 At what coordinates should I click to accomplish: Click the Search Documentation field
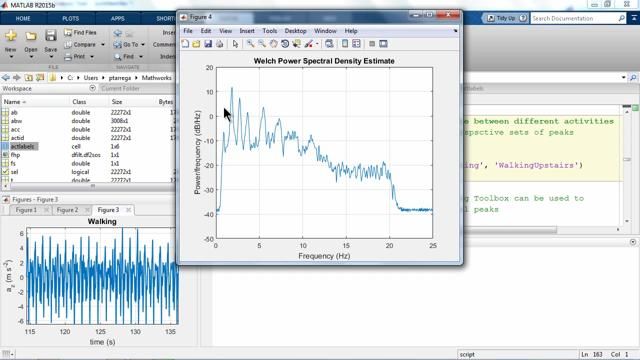click(575, 18)
